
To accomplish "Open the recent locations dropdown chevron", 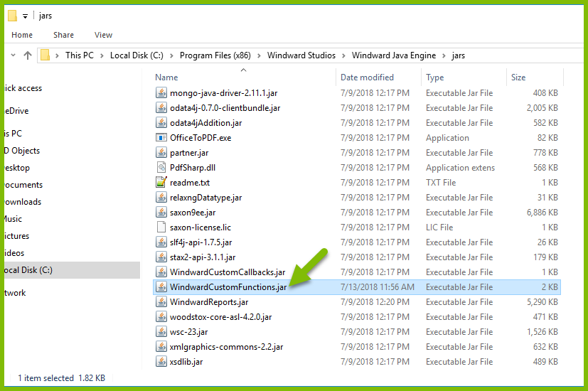I will [13, 55].
